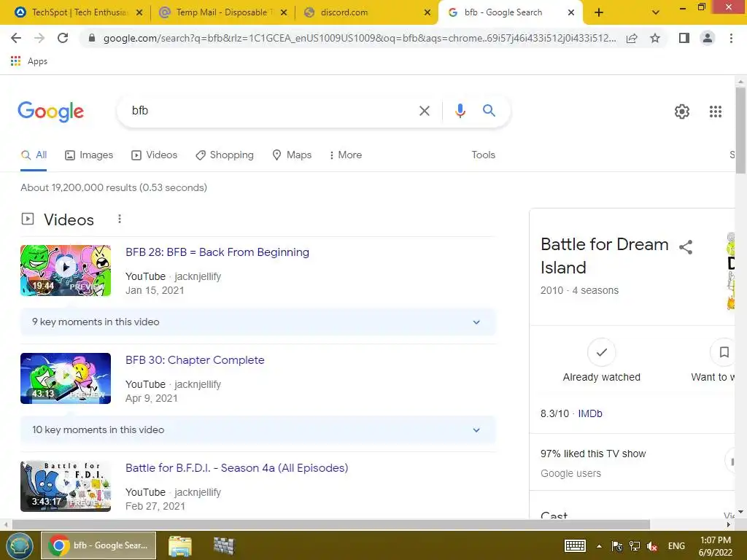The height and width of the screenshot is (560, 747).
Task: Expand 9 key moments in this video
Action: (258, 322)
